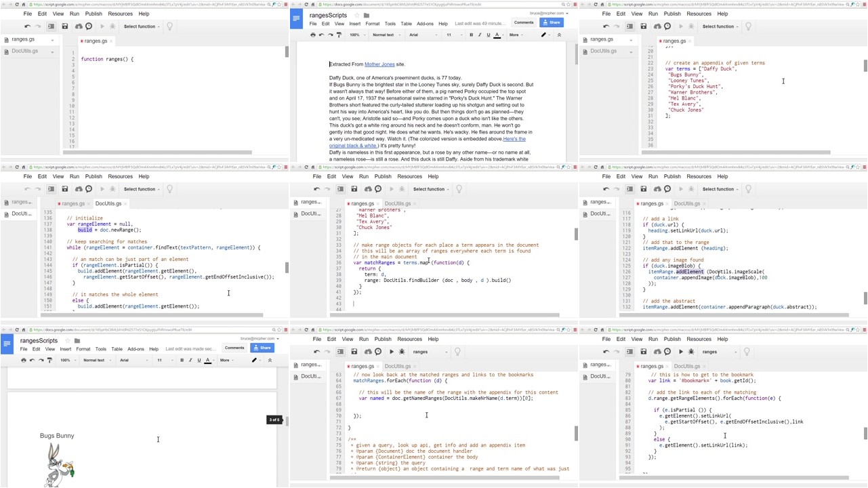Select DocUtils.gs file in function ranges() editor

24,51
